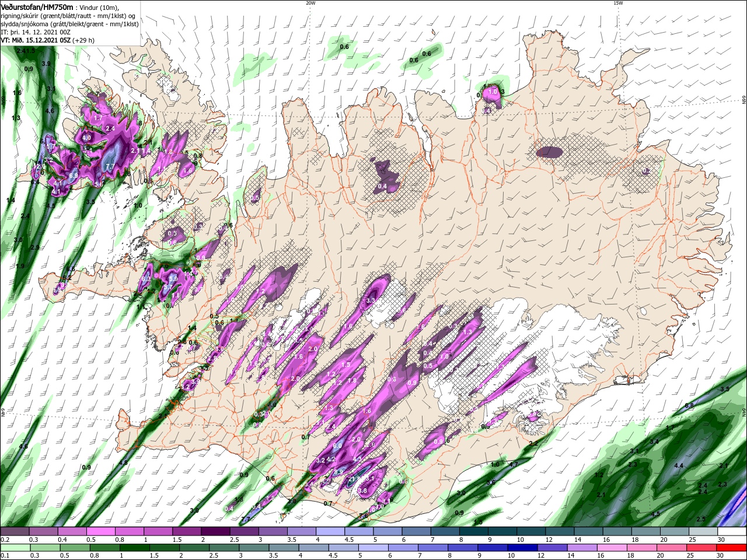Pick deep blue rain swatch between 10 and 12
The width and height of the screenshot is (747, 560).
click(522, 548)
